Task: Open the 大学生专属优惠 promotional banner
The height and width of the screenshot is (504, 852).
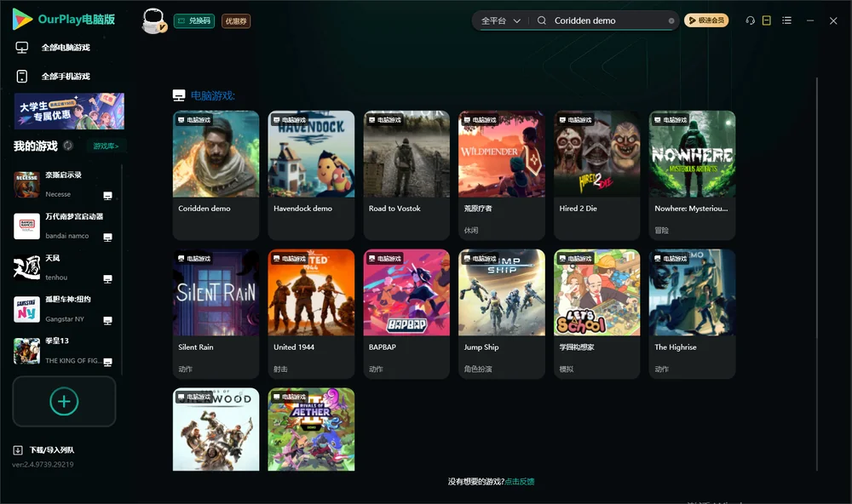Action: (x=69, y=112)
